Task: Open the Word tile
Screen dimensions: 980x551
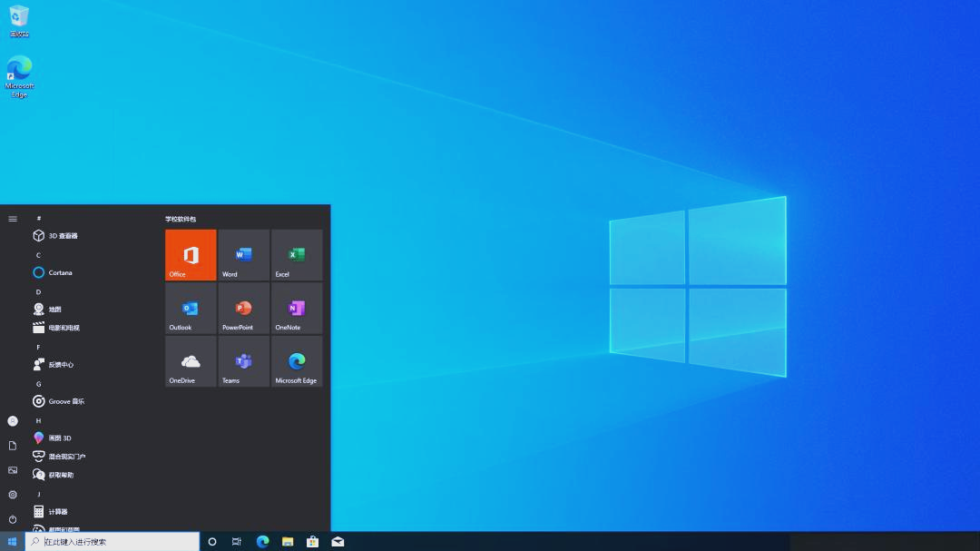Action: 242,255
